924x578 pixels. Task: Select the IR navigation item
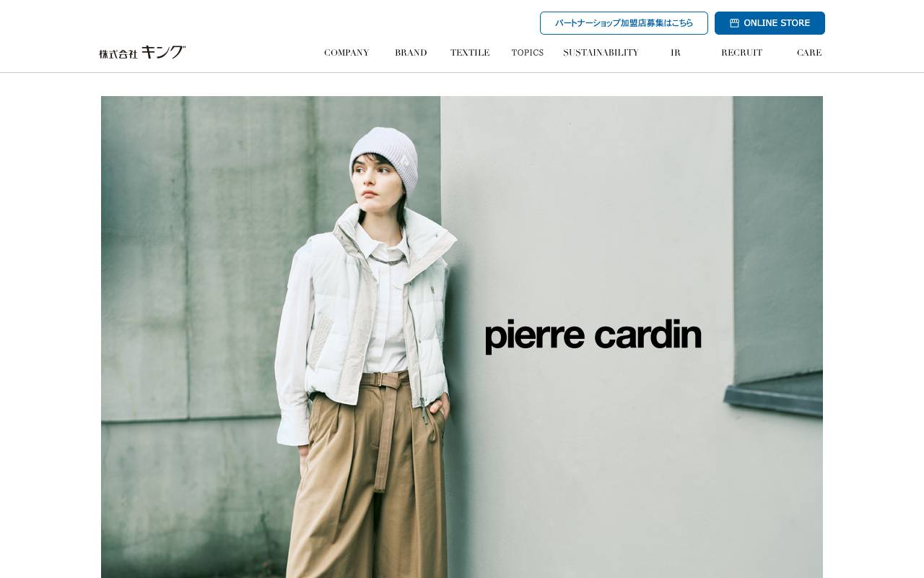point(676,53)
